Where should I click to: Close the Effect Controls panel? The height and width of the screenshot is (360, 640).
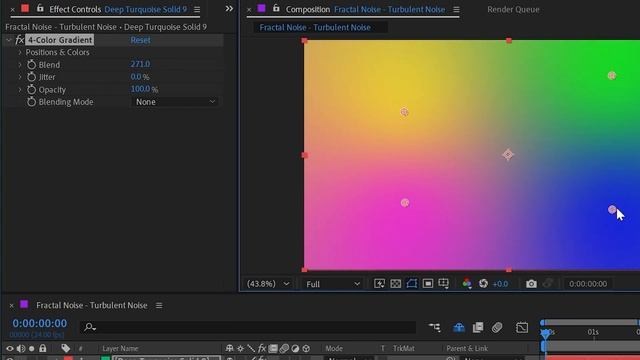[12, 9]
